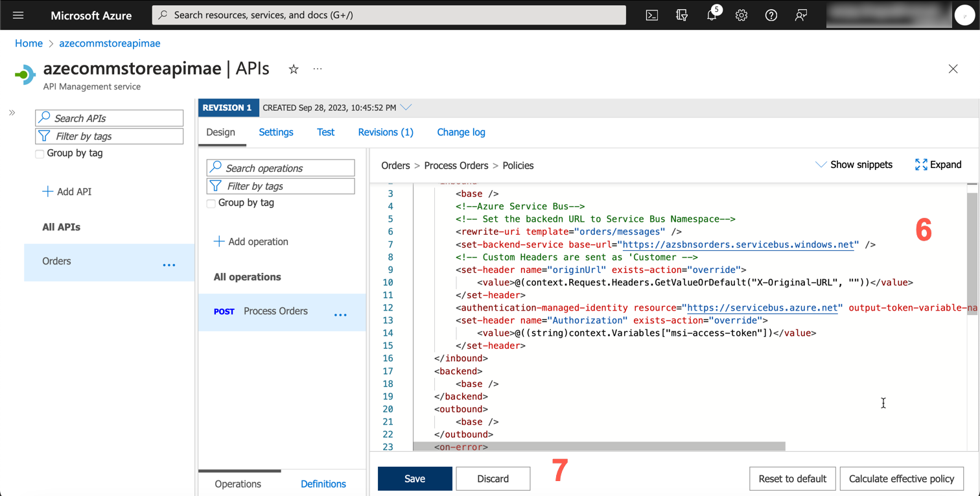Close the APIs blade with the X

(x=953, y=69)
